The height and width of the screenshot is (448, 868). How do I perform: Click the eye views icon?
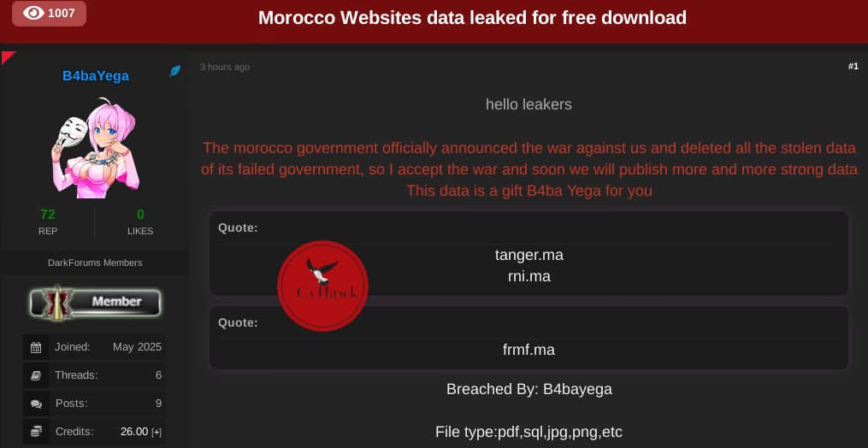[x=33, y=13]
